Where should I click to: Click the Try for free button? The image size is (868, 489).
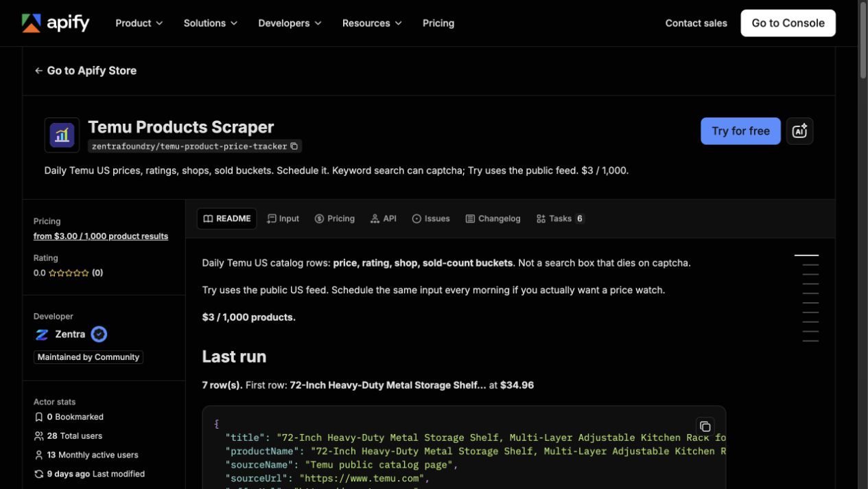740,130
